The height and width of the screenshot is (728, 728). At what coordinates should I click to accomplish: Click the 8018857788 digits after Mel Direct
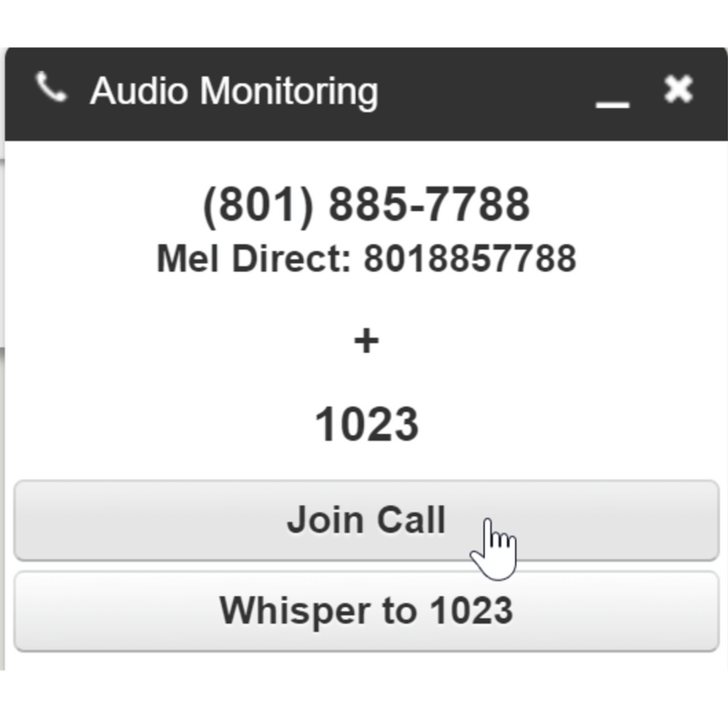tap(470, 258)
